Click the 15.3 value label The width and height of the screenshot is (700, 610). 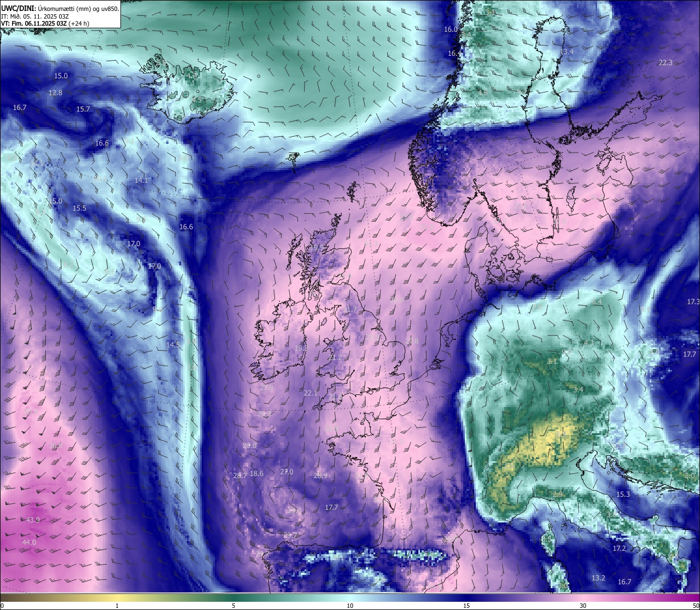click(x=623, y=495)
